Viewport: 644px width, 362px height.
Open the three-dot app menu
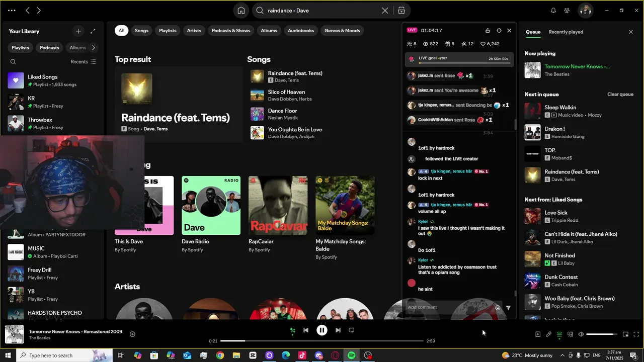[x=12, y=11]
